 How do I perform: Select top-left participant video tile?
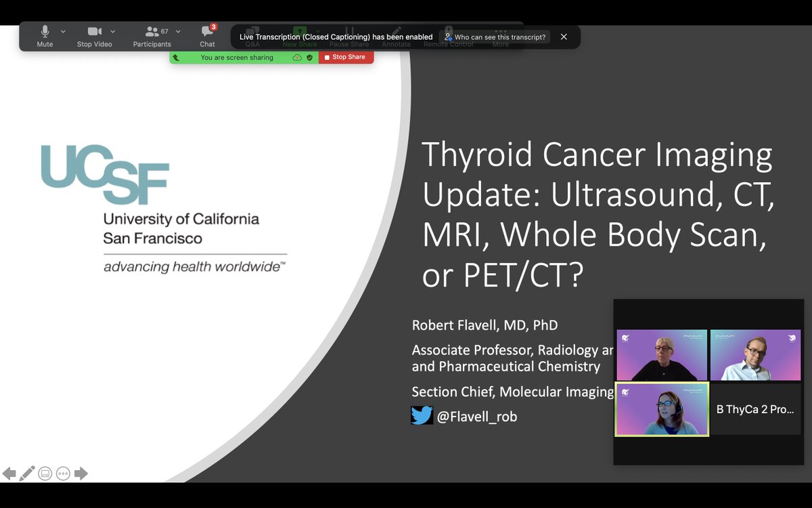point(661,355)
